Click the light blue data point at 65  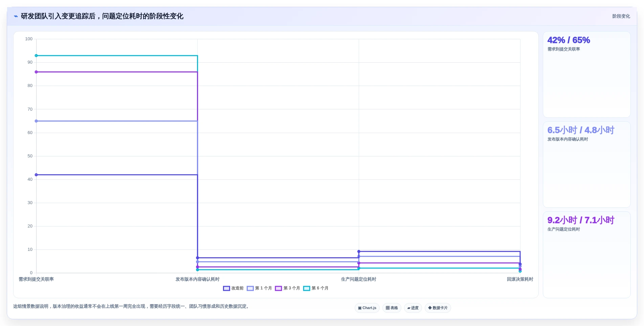pyautogui.click(x=36, y=121)
